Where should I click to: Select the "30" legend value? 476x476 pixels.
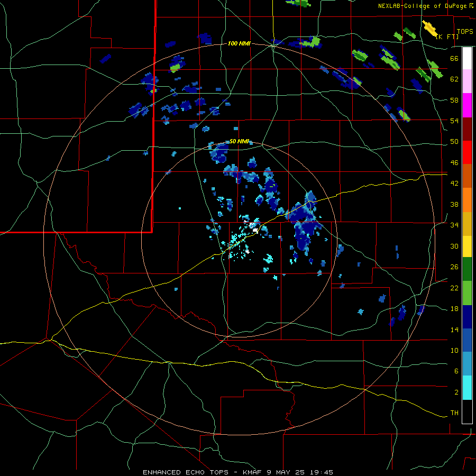(454, 246)
